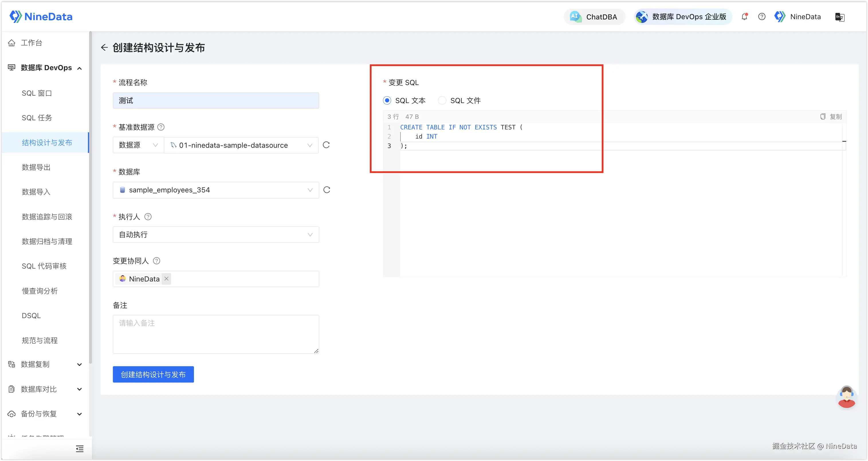Select the SQL 文件 radio option
The height and width of the screenshot is (461, 868).
[442, 100]
